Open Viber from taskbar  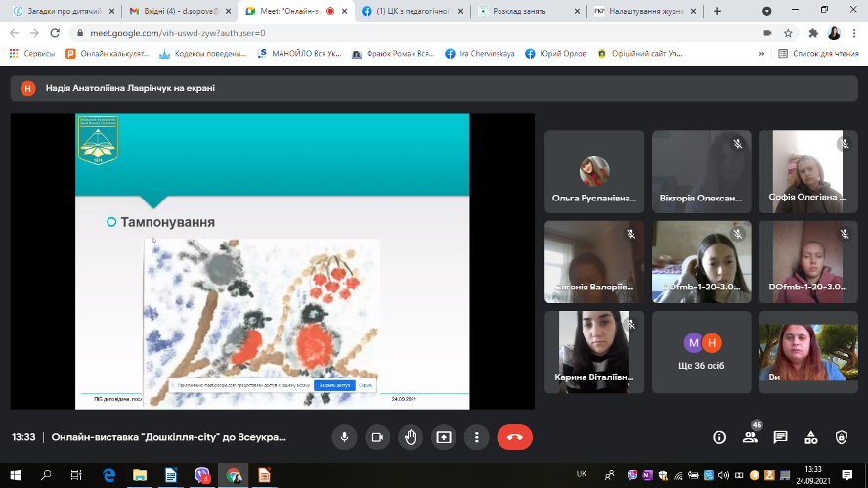202,475
